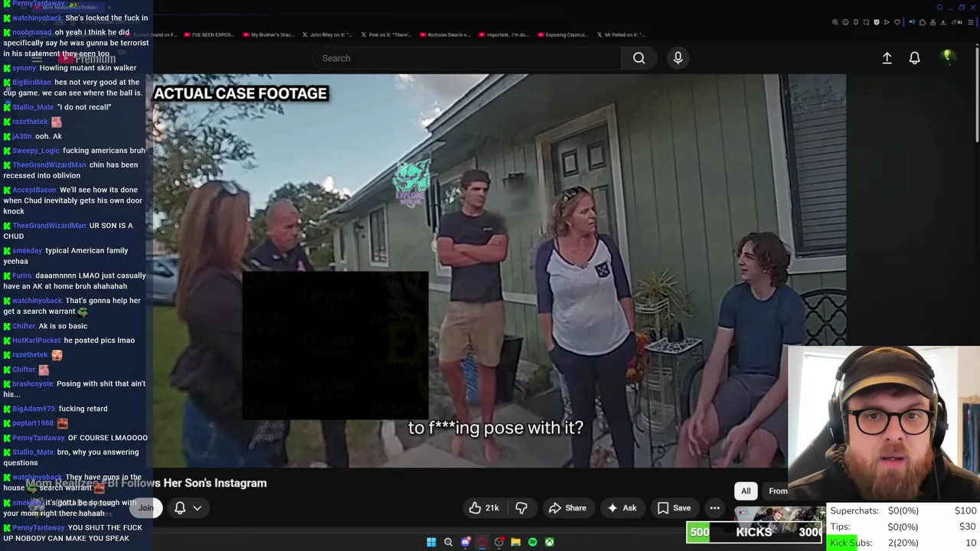Switch to 'Pink on X' browser tab
This screenshot has width=980, height=551.
coord(386,34)
